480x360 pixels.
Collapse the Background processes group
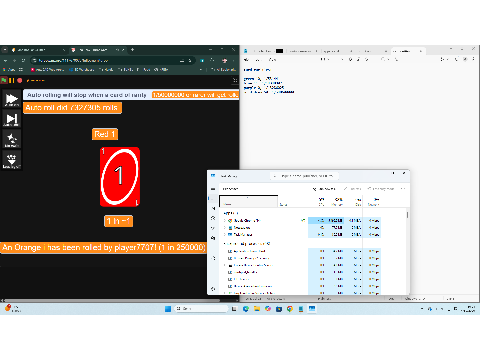225,244
